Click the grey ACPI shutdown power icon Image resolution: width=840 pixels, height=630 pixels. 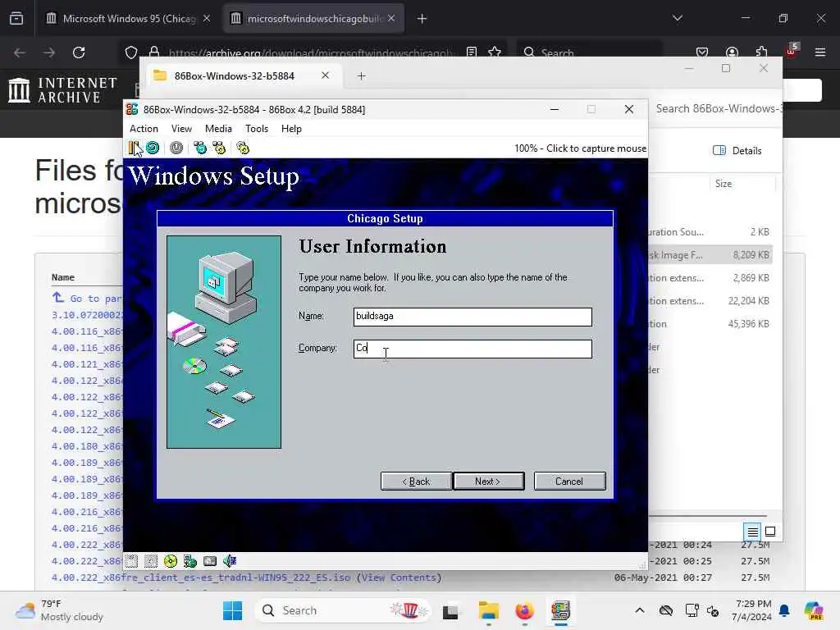coord(176,148)
